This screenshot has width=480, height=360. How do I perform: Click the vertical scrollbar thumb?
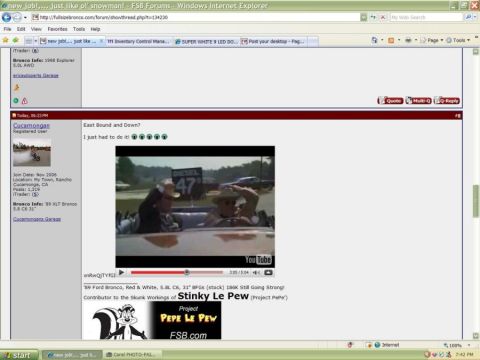click(x=476, y=201)
